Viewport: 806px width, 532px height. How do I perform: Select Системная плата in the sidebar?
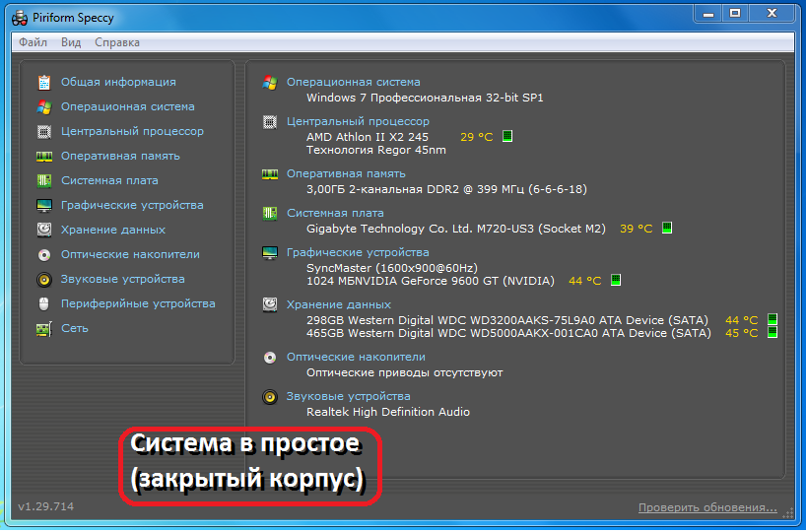click(109, 181)
